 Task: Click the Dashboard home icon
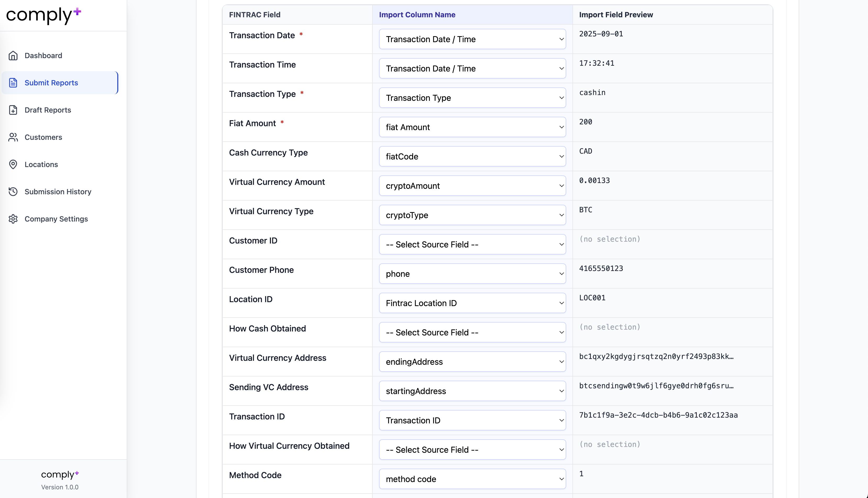click(x=13, y=56)
